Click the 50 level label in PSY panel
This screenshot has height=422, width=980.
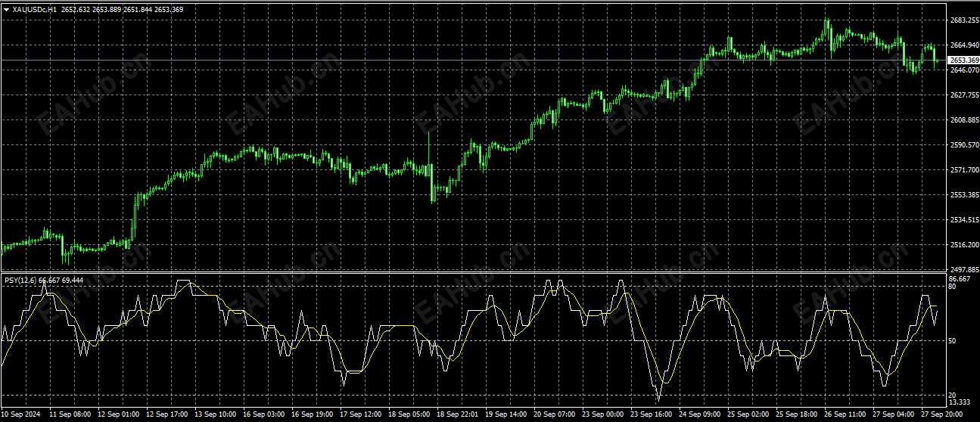[953, 341]
